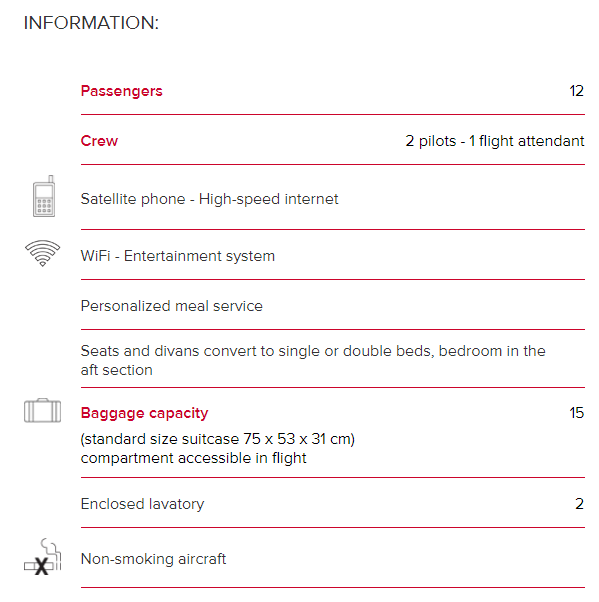This screenshot has height=602, width=599.
Task: Click the Crew label
Action: tap(99, 141)
